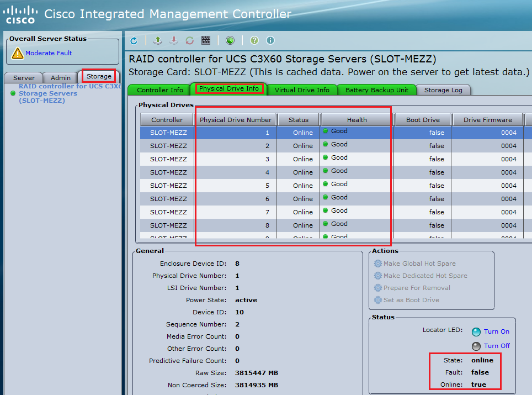Click the Refresh toolbar icon
532x395 pixels.
134,40
